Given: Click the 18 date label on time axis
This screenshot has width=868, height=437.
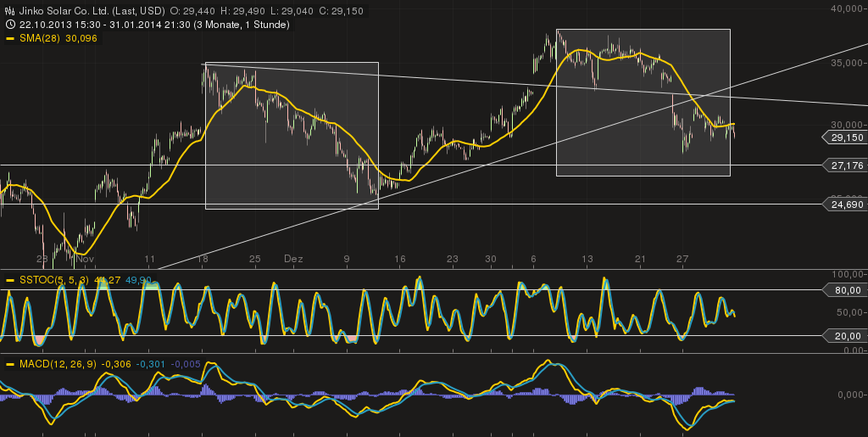Looking at the screenshot, I should point(202,259).
